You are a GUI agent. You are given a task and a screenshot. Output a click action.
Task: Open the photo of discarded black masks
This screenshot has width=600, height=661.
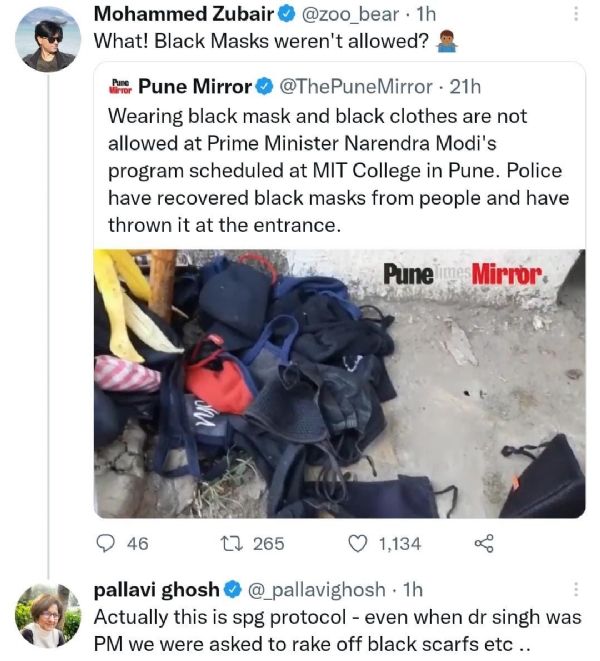(x=339, y=383)
